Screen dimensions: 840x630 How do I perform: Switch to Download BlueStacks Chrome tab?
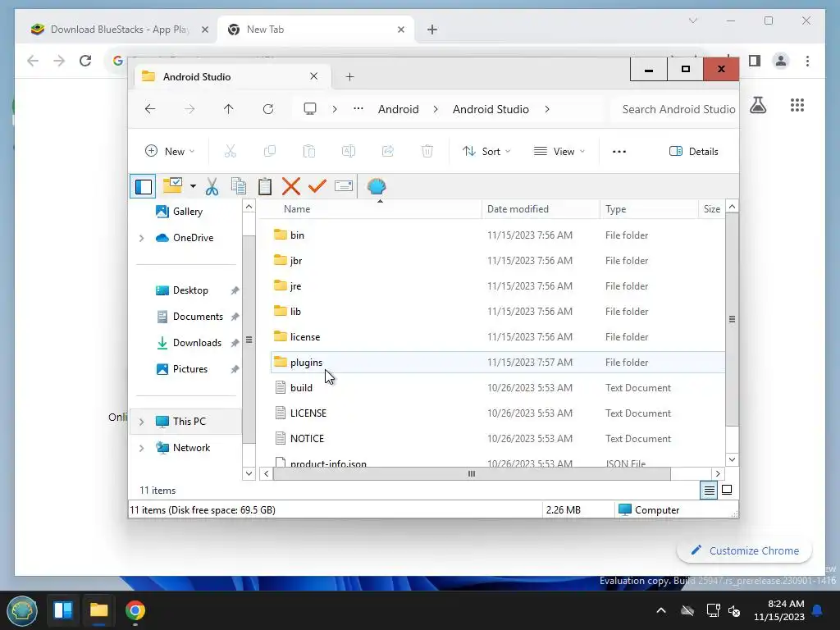coord(120,30)
